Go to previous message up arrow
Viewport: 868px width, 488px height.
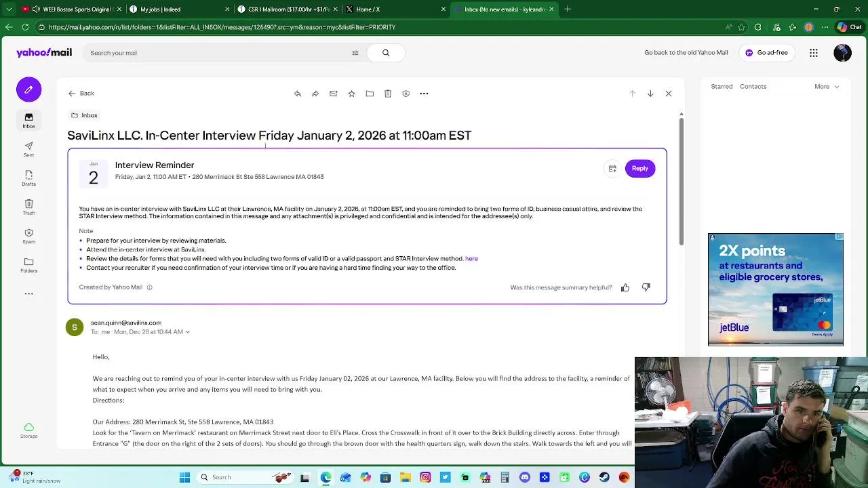pos(632,94)
